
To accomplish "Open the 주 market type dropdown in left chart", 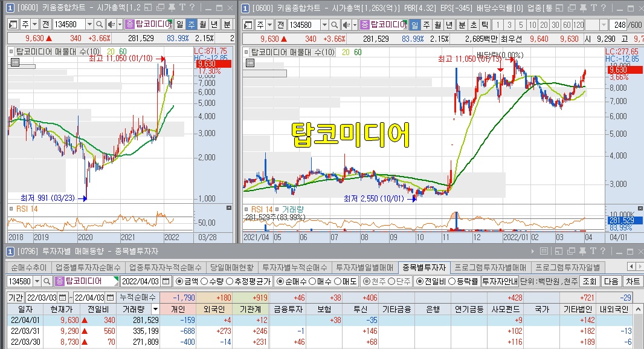I will pos(34,25).
